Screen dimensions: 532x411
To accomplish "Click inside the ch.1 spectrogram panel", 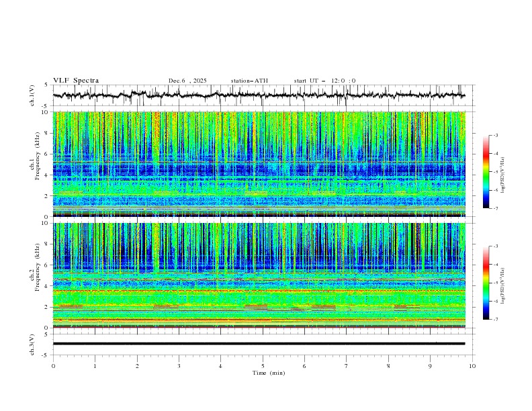I will click(x=259, y=164).
